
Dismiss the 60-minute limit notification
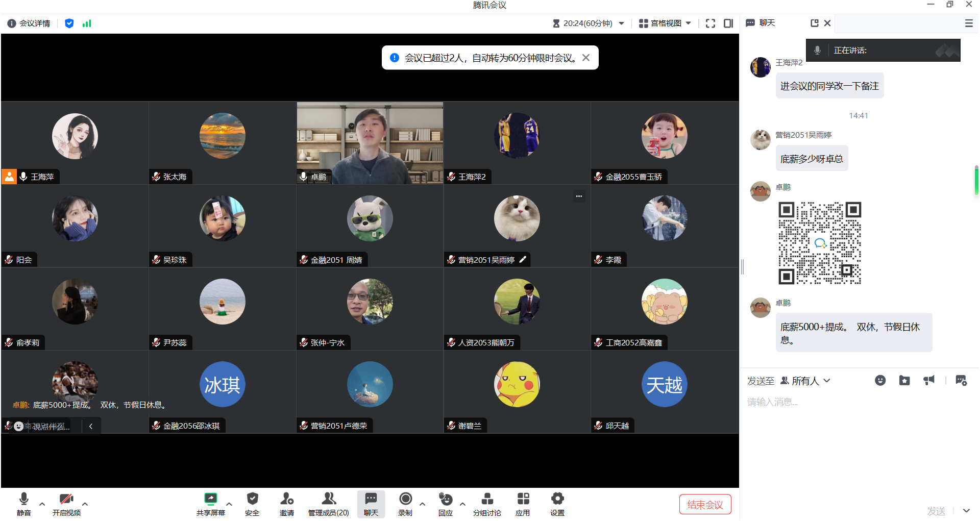[586, 58]
